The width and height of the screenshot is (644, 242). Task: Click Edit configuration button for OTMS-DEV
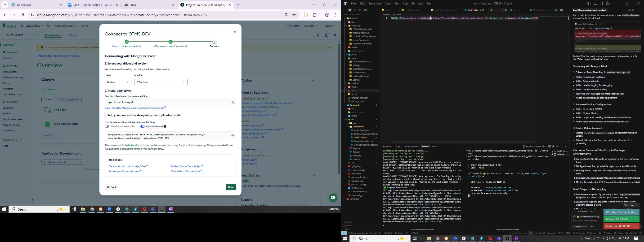click(70, 99)
